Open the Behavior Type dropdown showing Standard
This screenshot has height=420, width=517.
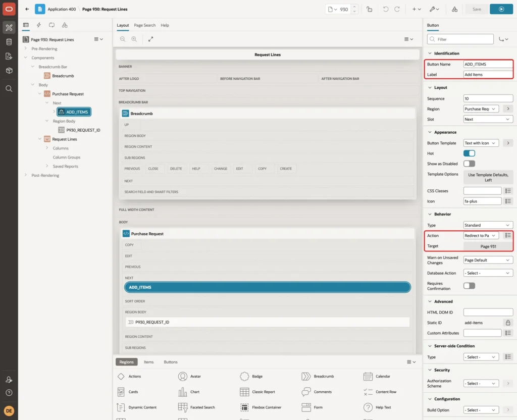pos(488,225)
